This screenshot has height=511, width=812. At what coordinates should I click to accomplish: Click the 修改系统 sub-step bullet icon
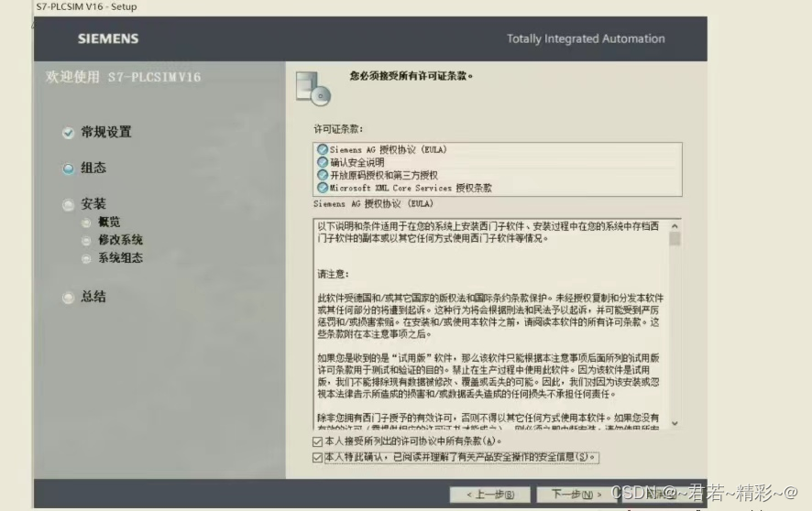[86, 241]
